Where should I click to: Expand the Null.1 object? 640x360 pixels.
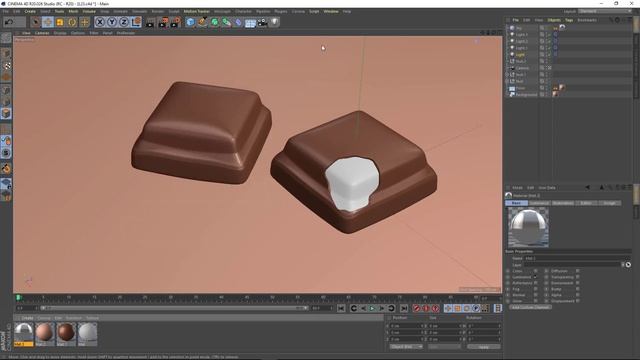tap(507, 75)
